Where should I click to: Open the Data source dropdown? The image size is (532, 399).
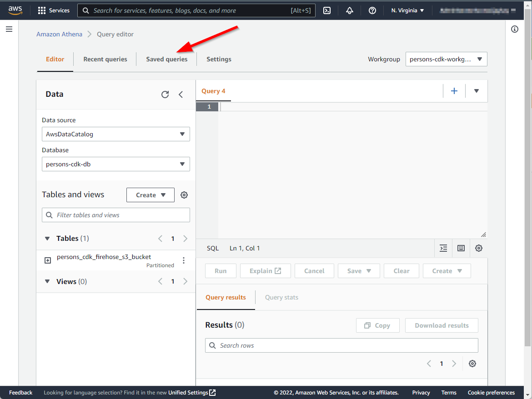tap(115, 134)
